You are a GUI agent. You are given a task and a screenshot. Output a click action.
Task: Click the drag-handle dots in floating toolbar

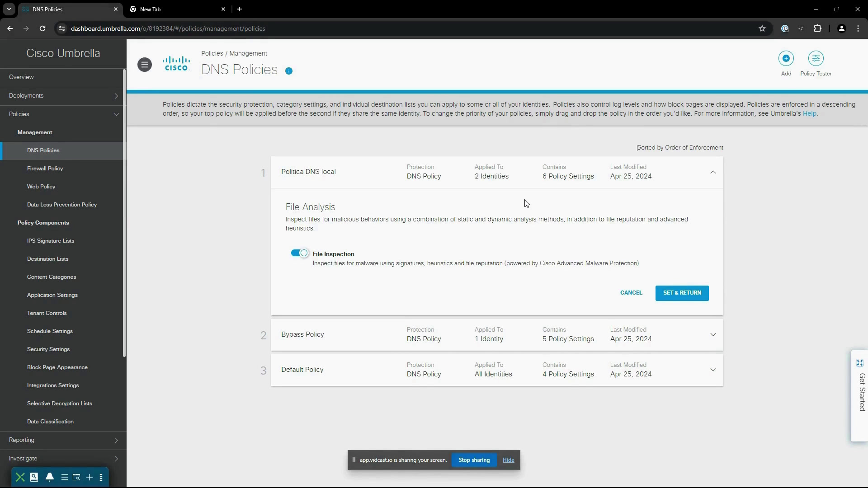point(101,477)
